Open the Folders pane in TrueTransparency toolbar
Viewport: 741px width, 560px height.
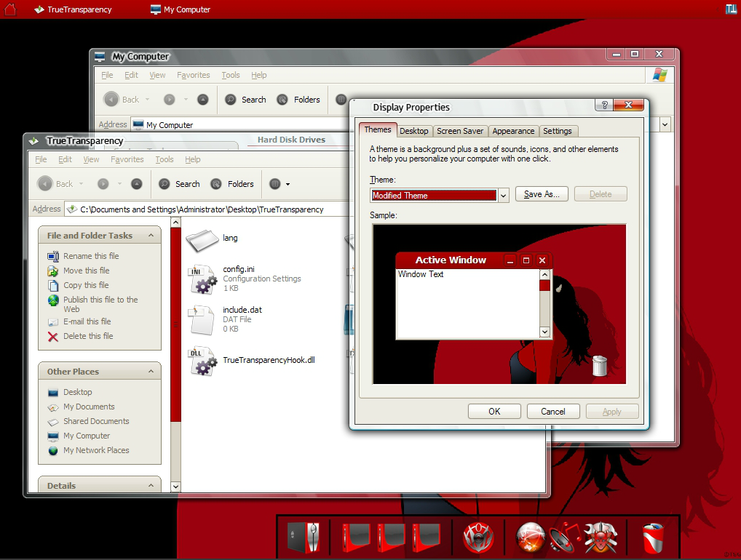pos(232,184)
